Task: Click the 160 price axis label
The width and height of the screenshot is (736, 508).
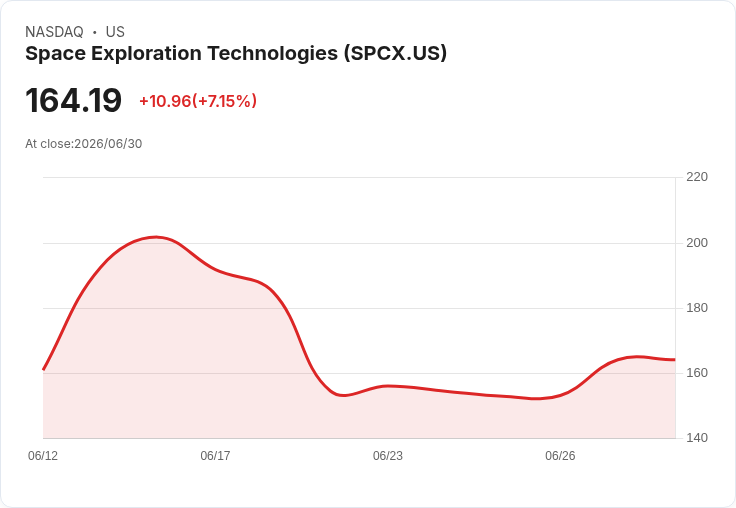Action: 697,373
